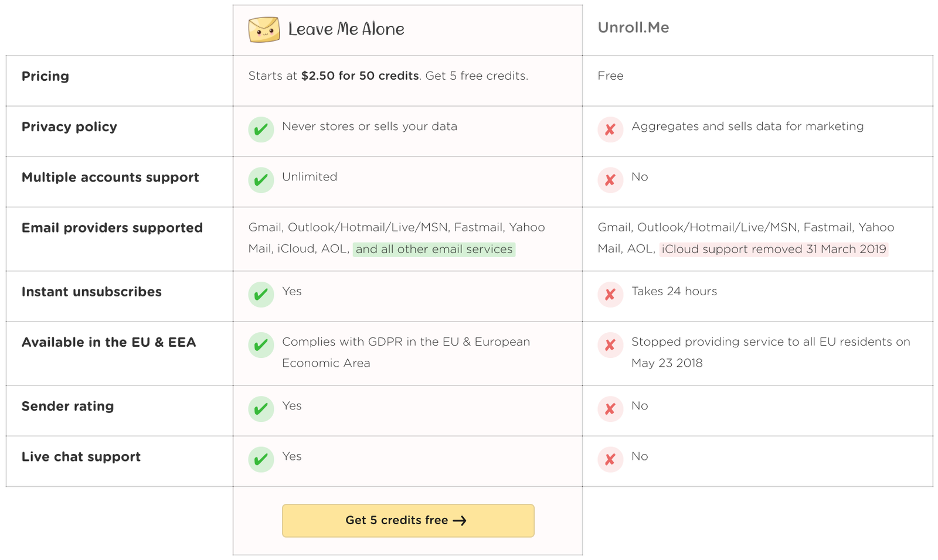The width and height of the screenshot is (938, 560).
Task: Click the 'Never stores or sells your data' text
Action: tap(369, 126)
